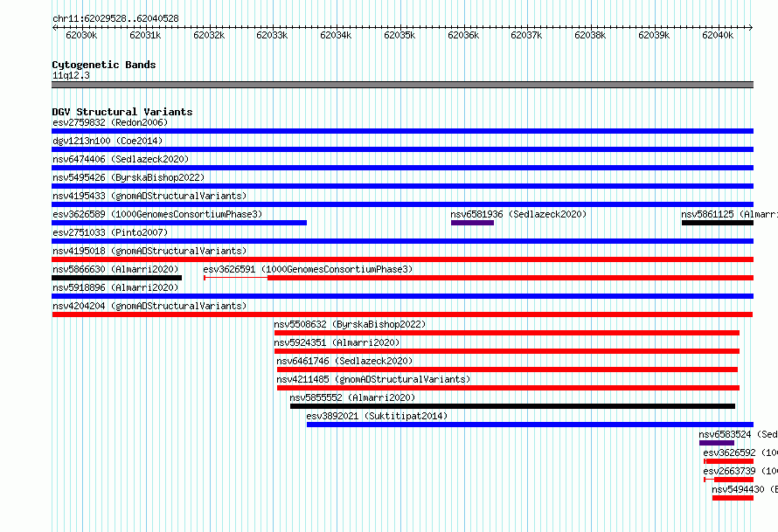Click the red bar under nsv5494430

point(733,498)
